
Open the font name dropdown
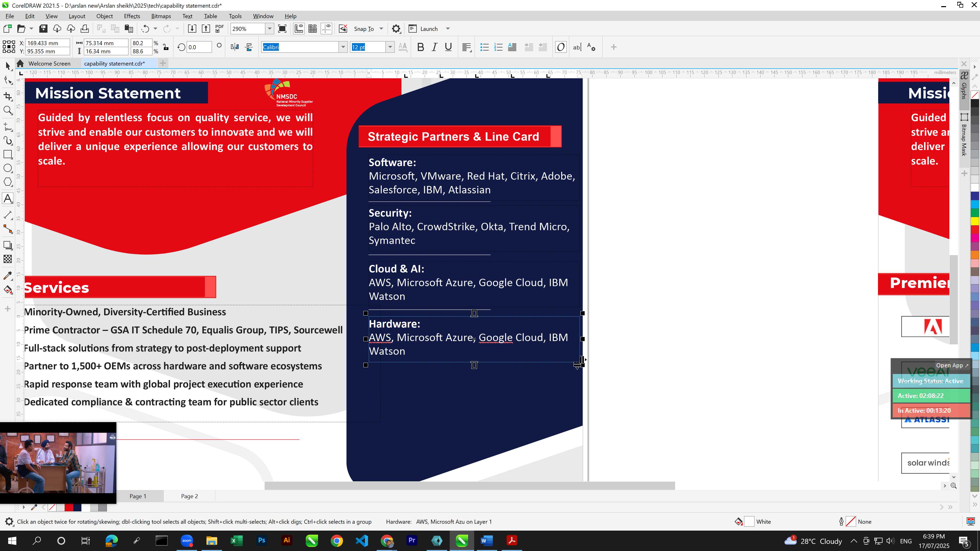pyautogui.click(x=343, y=47)
